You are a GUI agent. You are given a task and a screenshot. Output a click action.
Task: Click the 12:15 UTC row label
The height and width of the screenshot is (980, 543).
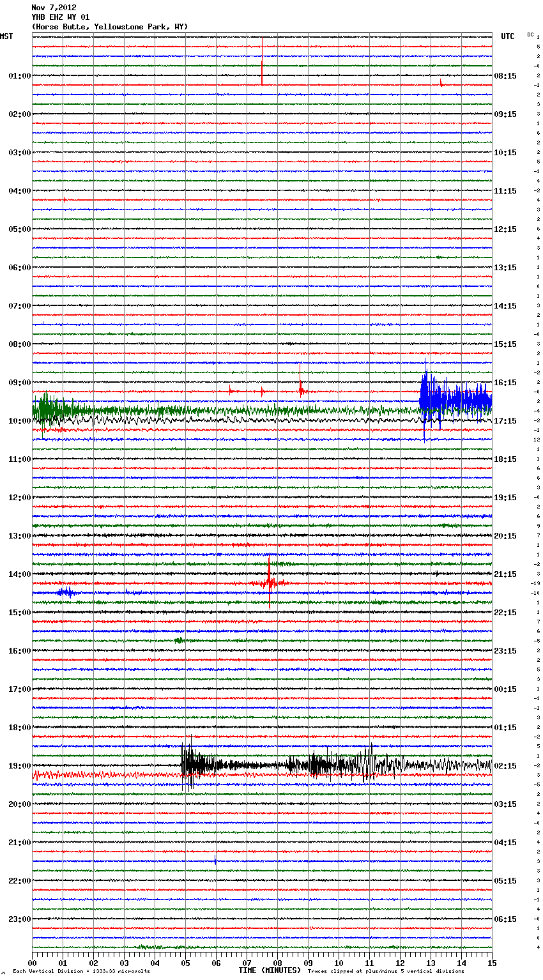point(505,229)
